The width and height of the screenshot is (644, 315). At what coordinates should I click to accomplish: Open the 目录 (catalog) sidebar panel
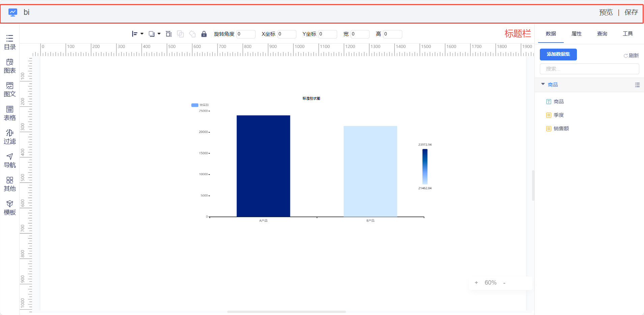(x=10, y=42)
